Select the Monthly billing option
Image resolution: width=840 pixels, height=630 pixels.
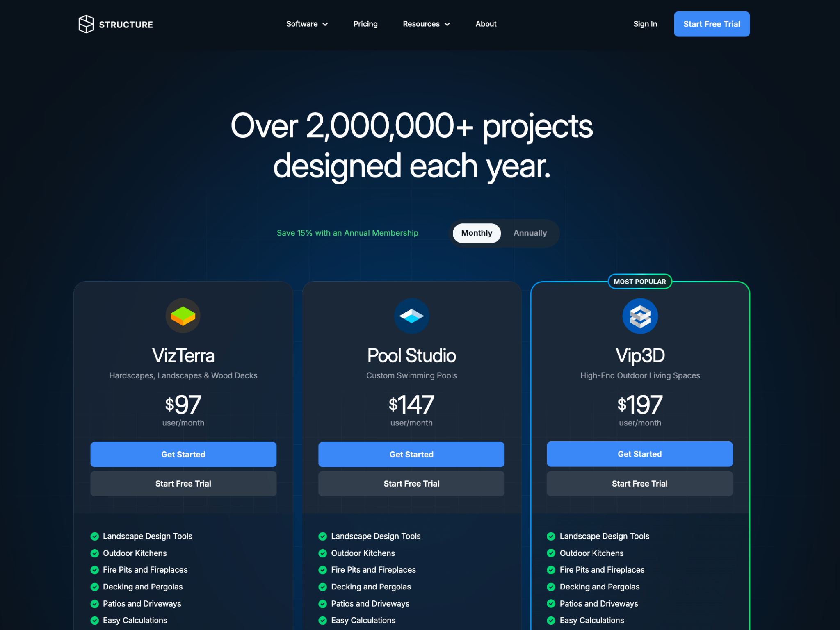477,233
